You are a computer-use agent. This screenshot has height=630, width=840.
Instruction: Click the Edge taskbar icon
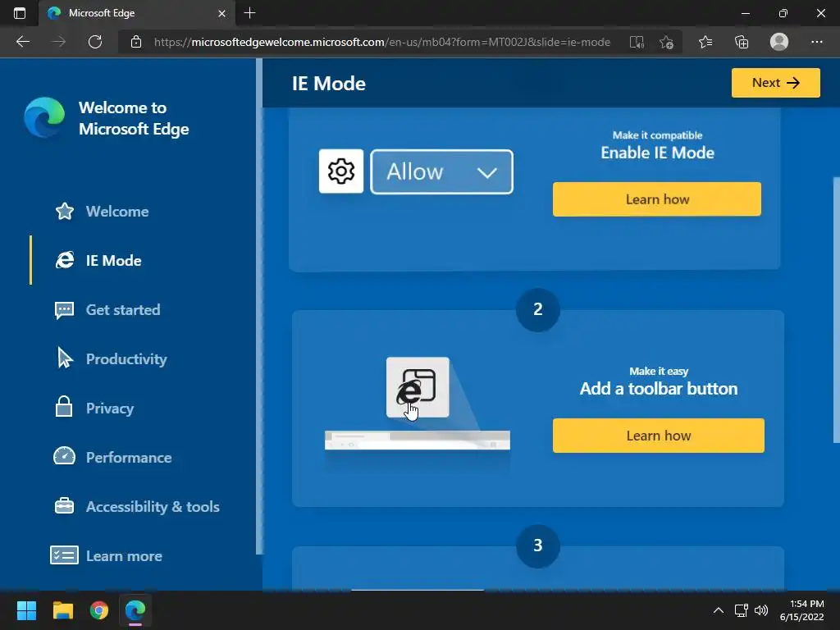click(x=135, y=610)
